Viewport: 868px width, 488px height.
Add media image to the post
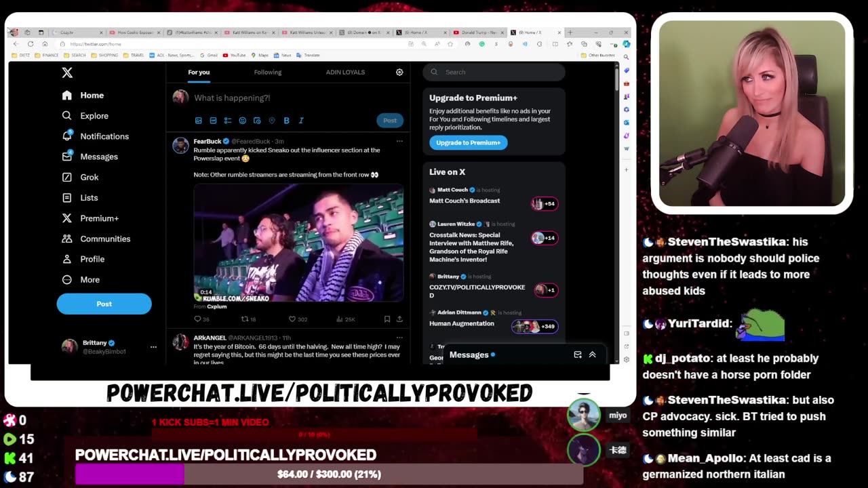point(199,121)
